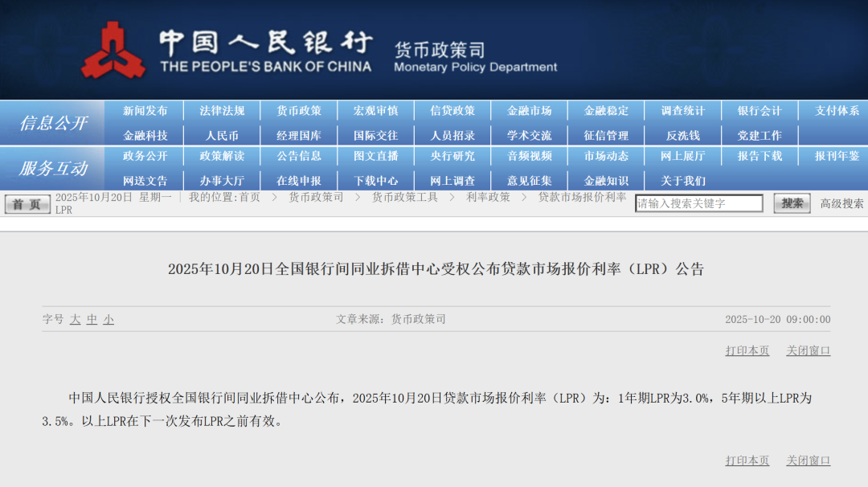868x487 pixels.
Task: Open 下载中心 download center
Action: tap(376, 181)
